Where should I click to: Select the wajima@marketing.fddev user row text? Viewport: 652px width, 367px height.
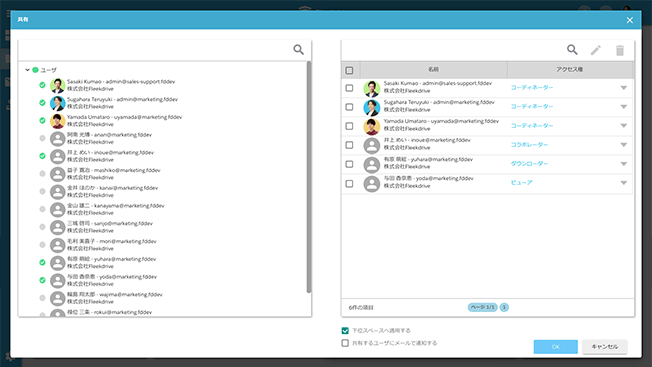click(115, 298)
